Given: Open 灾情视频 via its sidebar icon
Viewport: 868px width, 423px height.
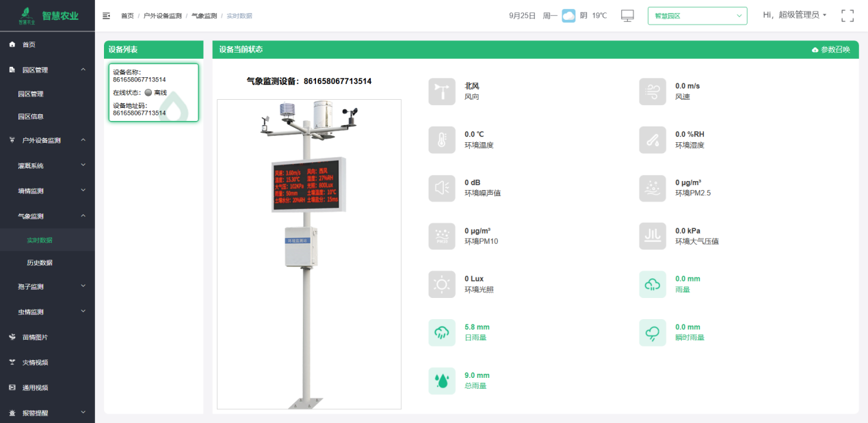Looking at the screenshot, I should point(12,362).
